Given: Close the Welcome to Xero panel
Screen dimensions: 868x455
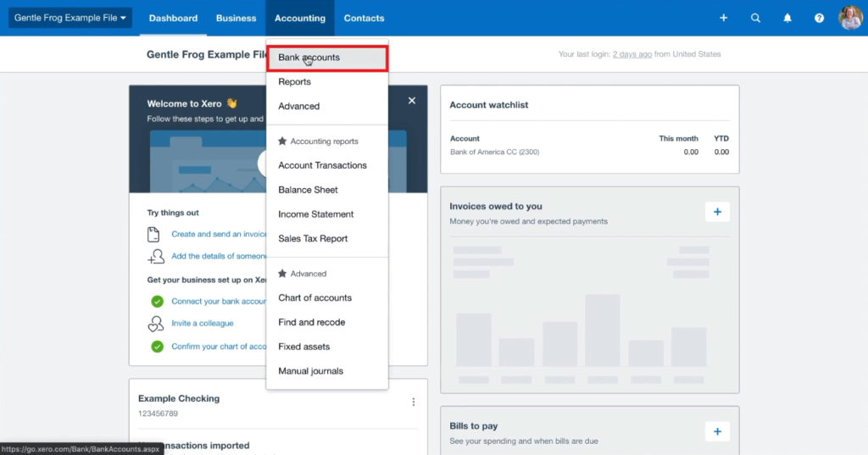Looking at the screenshot, I should click(x=411, y=100).
